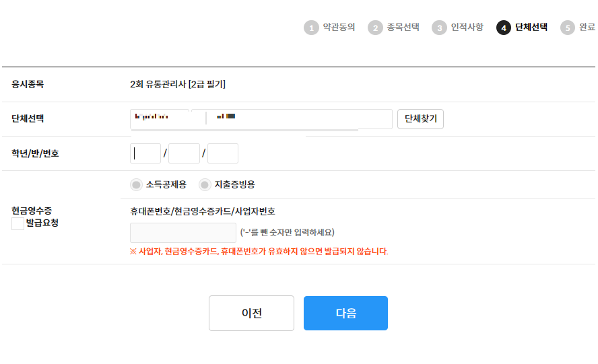This screenshot has width=598, height=364.
Task: Click the step 2 number circle
Action: click(x=375, y=28)
